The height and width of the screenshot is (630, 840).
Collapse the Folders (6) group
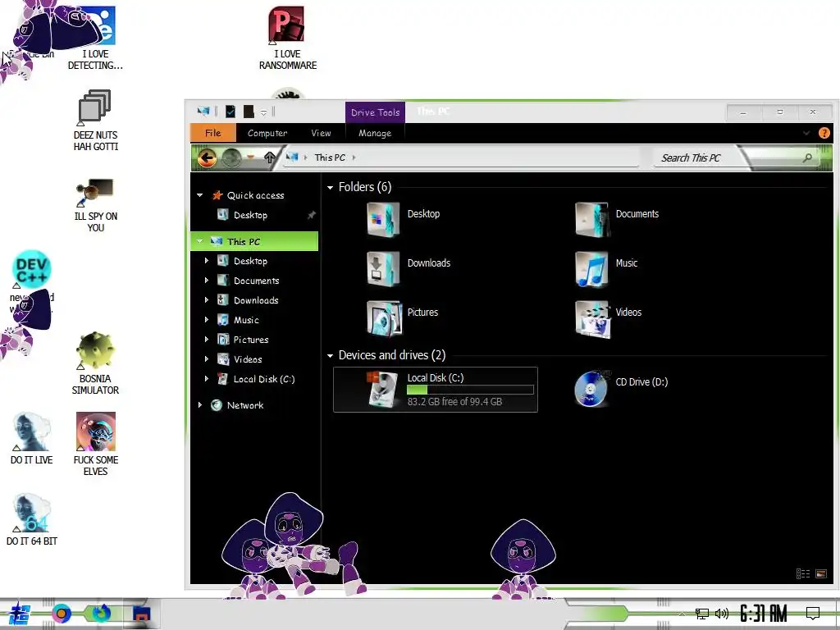[330, 188]
